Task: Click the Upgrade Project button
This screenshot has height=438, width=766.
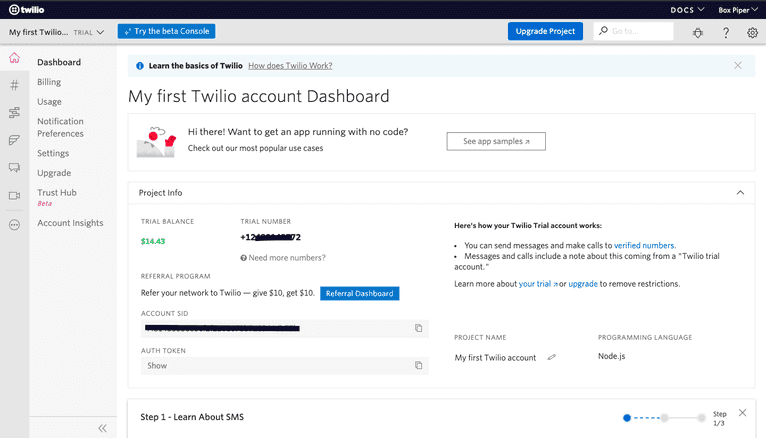Action: click(x=545, y=31)
